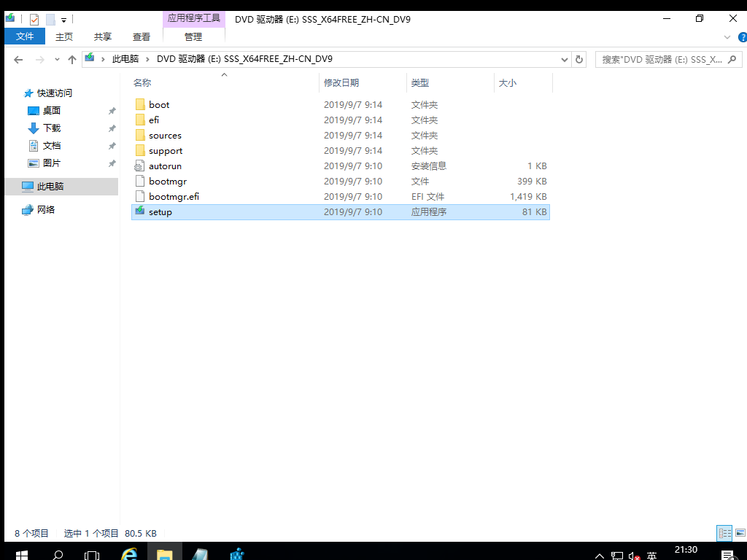Select the autorun setup information file
Image resolution: width=747 pixels, height=560 pixels.
[341, 166]
